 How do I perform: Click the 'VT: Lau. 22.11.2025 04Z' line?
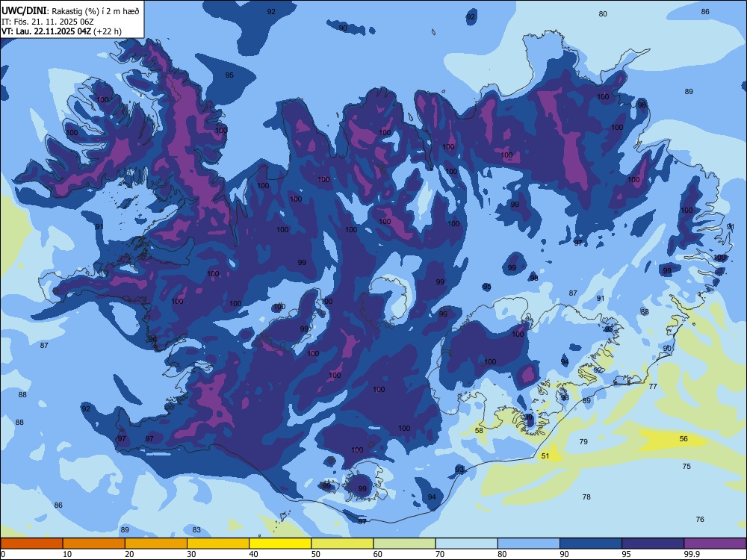[46, 31]
